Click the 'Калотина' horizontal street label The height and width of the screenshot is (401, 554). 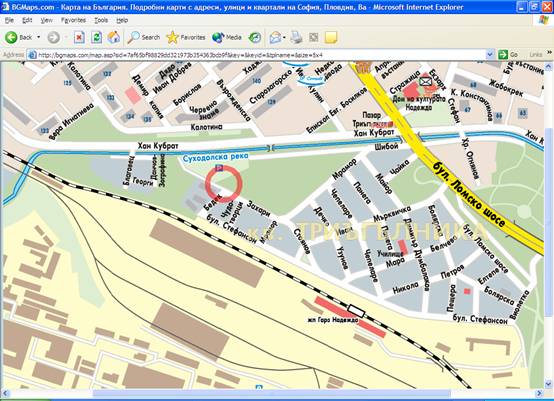(206, 127)
